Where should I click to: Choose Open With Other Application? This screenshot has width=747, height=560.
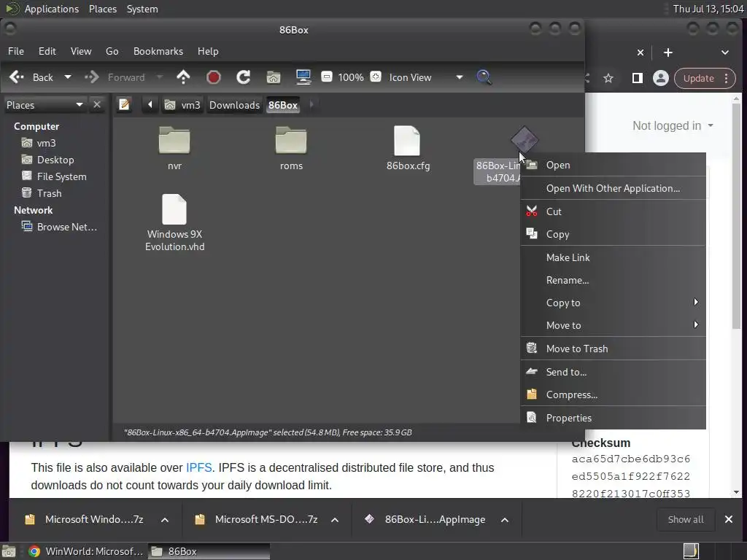[x=613, y=188]
